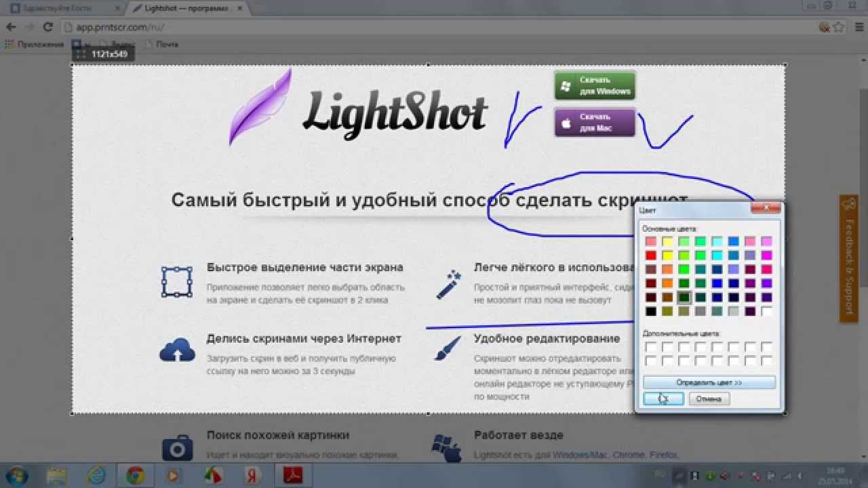Open Adobe Reader from the taskbar
Viewport: 868px width, 488px height.
pos(293,475)
